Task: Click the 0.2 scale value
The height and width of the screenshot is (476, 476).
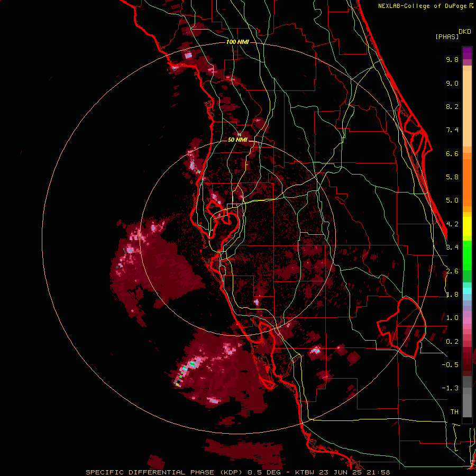Action: click(452, 342)
